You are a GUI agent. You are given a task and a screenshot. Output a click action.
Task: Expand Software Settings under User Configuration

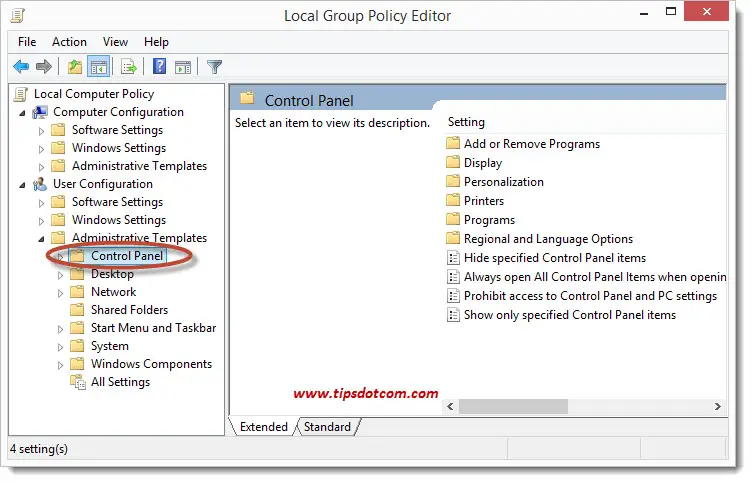pyautogui.click(x=41, y=203)
